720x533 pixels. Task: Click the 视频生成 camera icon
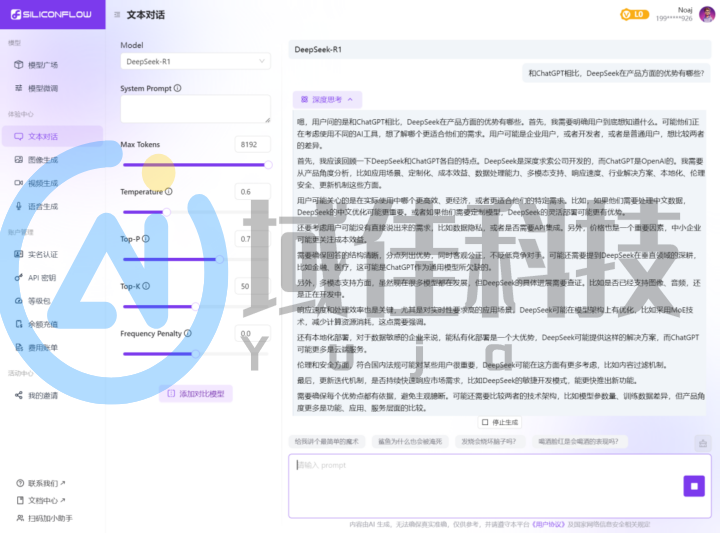pyautogui.click(x=18, y=183)
